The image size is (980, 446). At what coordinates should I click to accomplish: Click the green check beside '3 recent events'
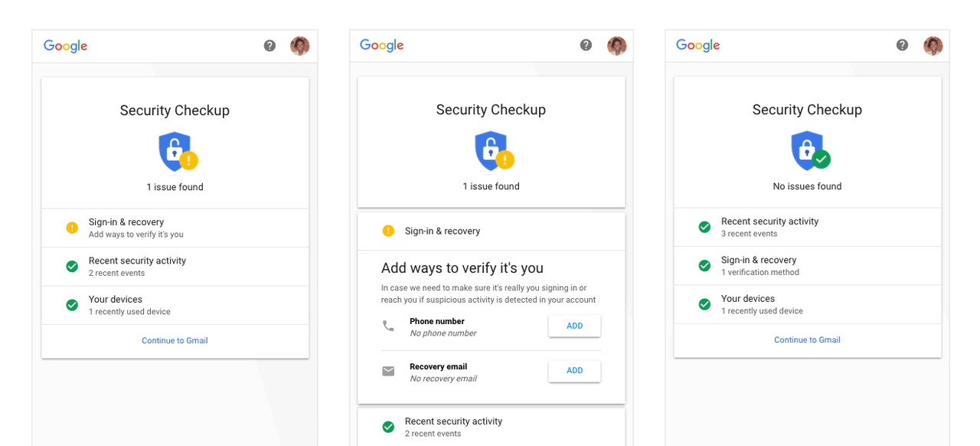704,227
